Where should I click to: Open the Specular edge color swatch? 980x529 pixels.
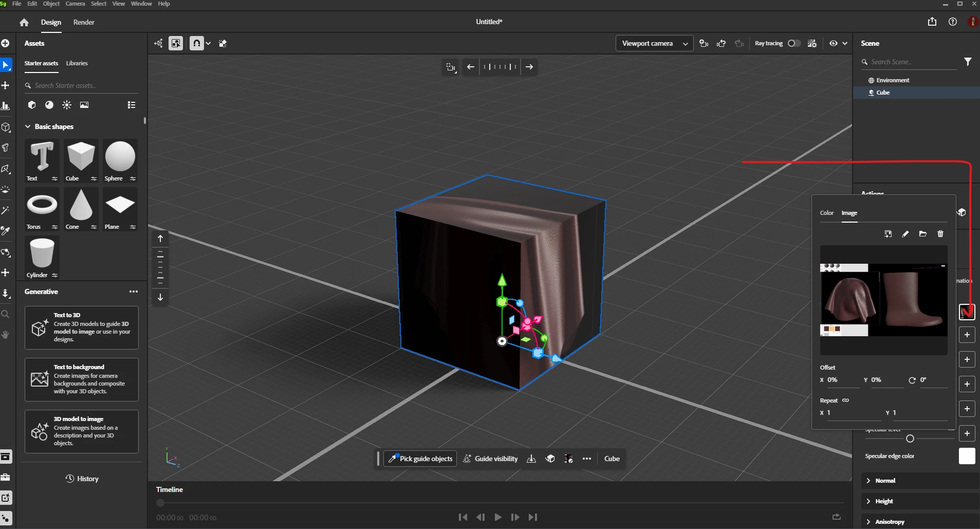click(967, 456)
